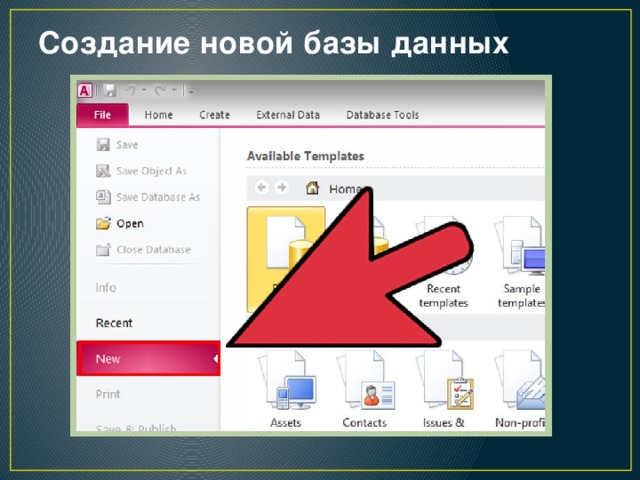Select the Non-profit template
This screenshot has height=480, width=640.
(x=520, y=390)
